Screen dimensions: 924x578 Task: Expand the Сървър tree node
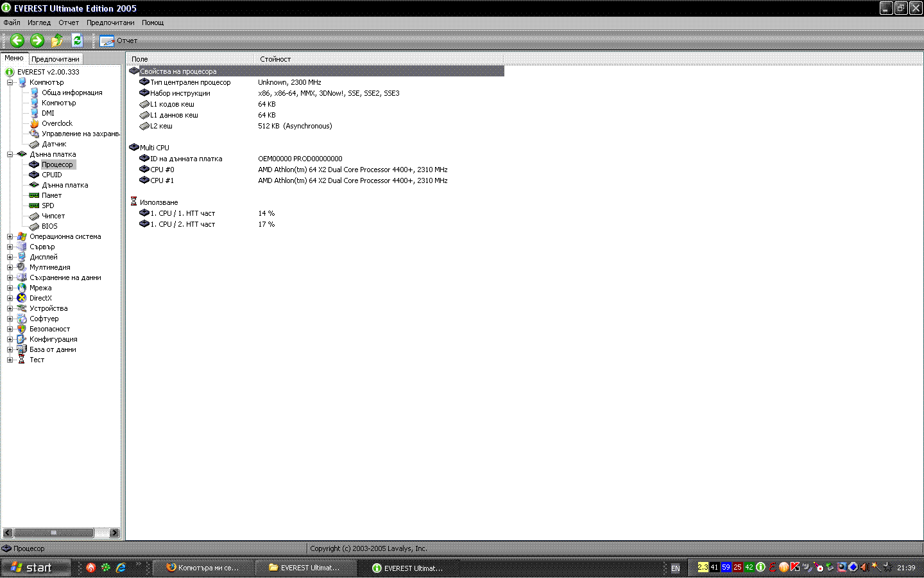pyautogui.click(x=10, y=247)
